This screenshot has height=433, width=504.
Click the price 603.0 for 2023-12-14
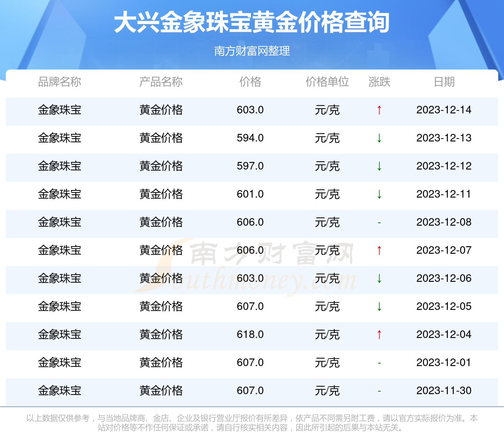point(250,110)
